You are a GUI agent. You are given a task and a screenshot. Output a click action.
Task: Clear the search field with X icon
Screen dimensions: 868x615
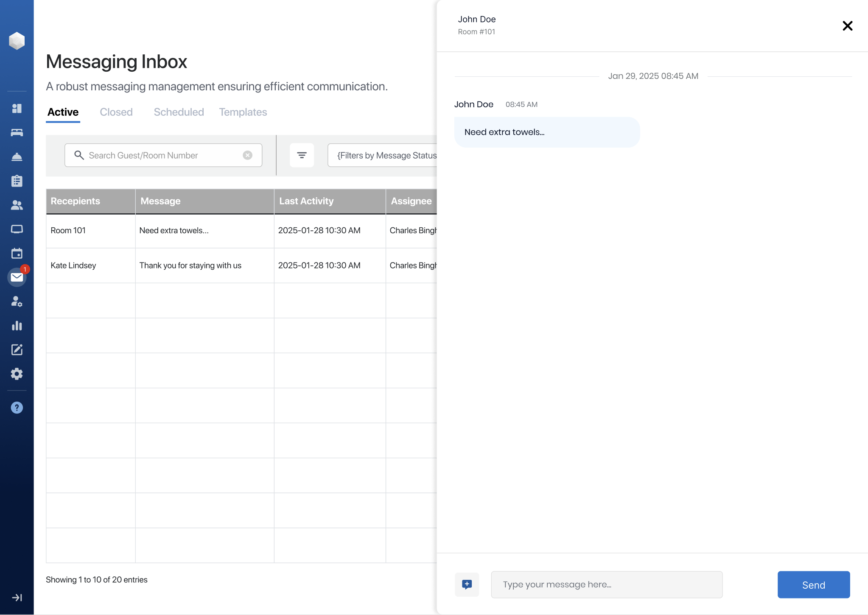pos(248,155)
